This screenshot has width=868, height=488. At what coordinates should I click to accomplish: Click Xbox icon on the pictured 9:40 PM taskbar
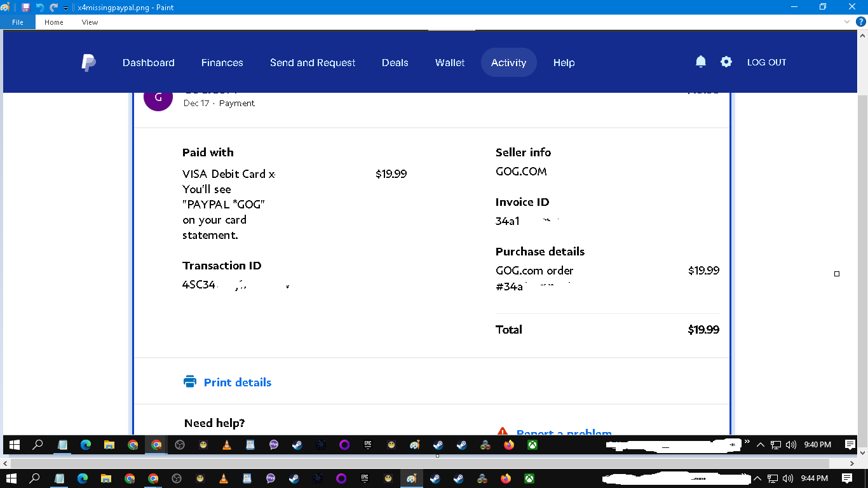(532, 445)
